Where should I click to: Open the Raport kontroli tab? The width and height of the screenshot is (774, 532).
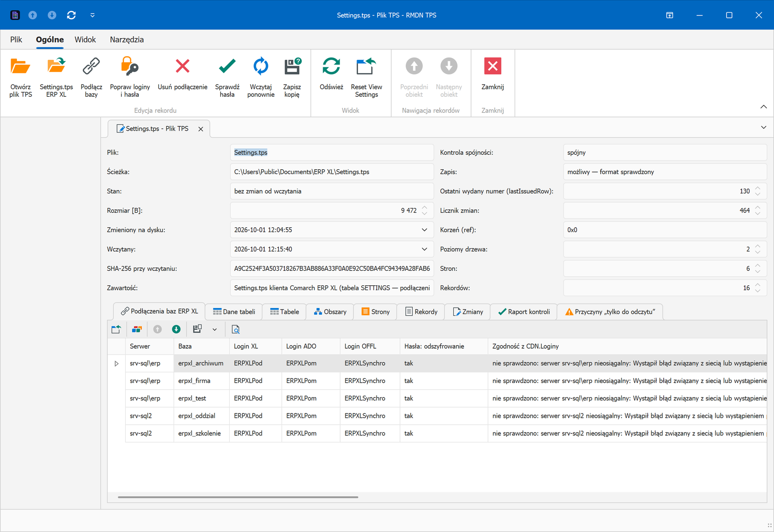click(x=524, y=312)
